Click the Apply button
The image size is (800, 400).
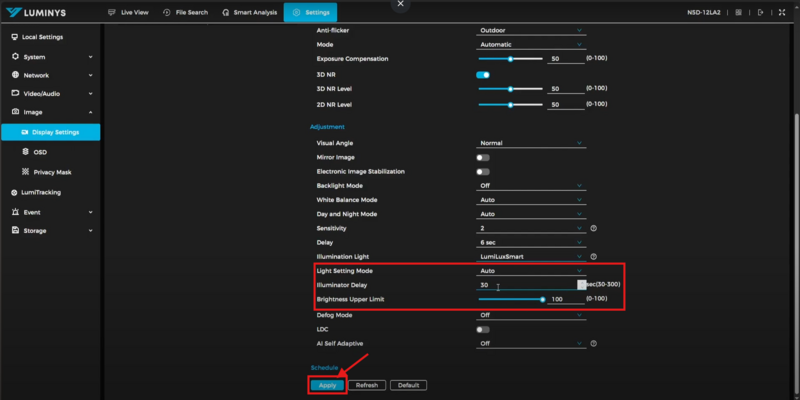(x=327, y=385)
